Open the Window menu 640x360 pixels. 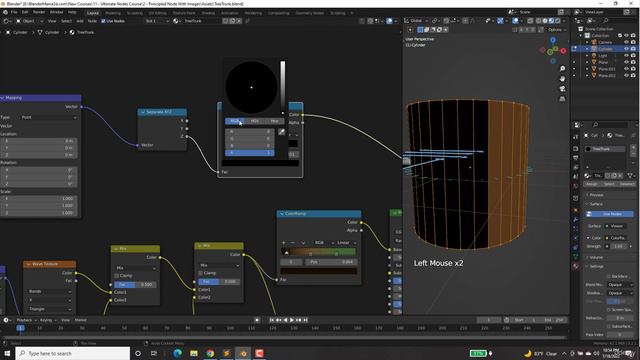(56, 12)
